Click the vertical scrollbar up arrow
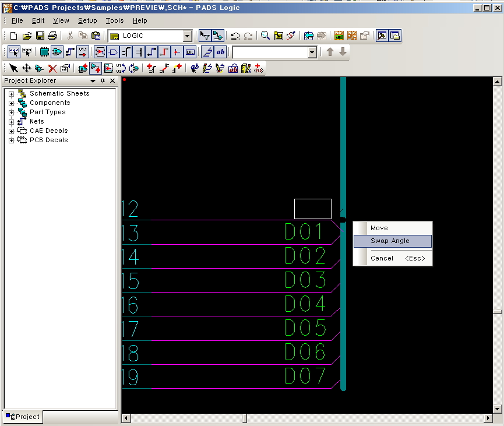 point(497,82)
